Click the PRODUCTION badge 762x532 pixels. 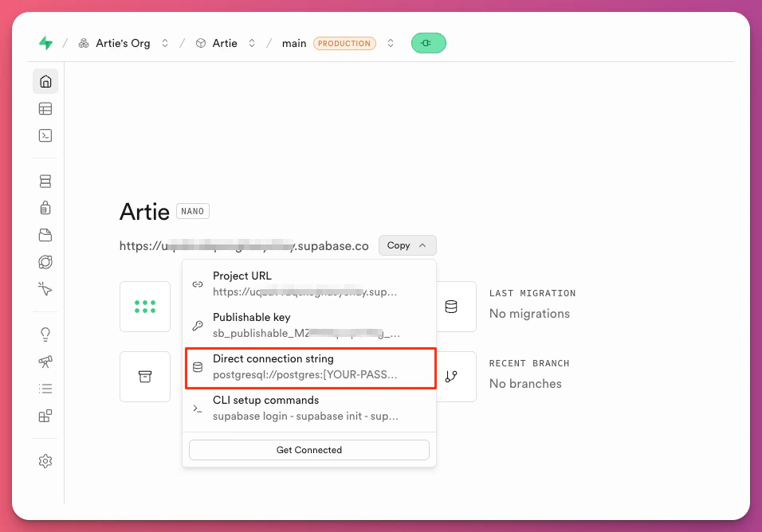344,43
